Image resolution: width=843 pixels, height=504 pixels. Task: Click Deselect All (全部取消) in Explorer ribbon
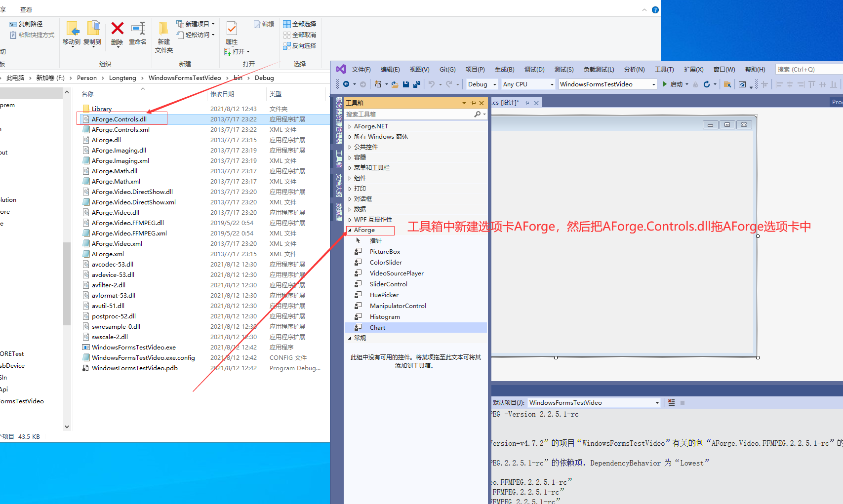point(299,35)
